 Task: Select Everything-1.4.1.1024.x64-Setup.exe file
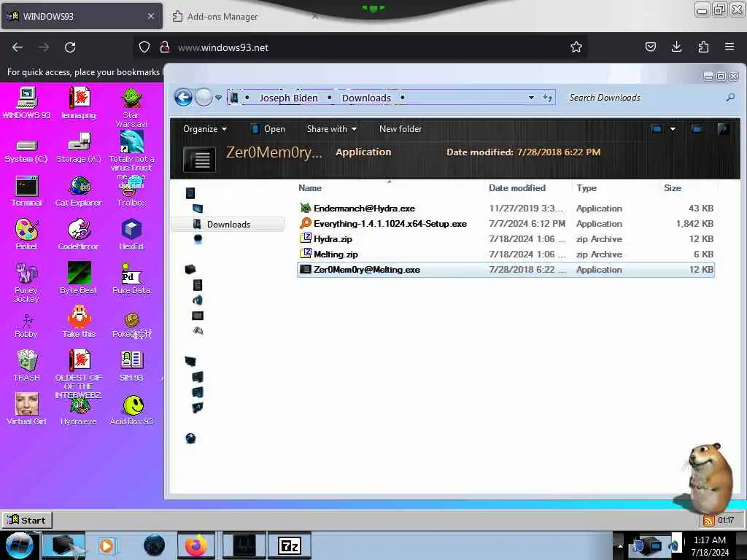click(x=506, y=223)
